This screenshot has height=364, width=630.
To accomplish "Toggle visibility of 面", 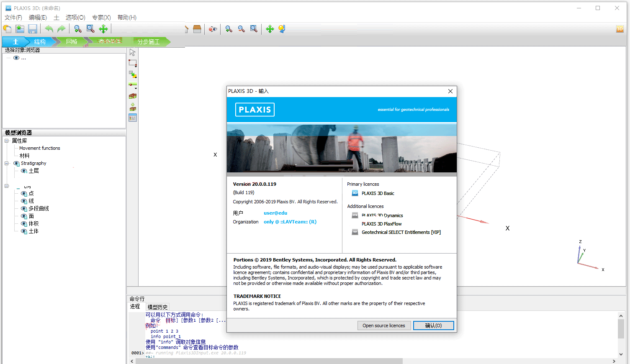I will click(24, 216).
